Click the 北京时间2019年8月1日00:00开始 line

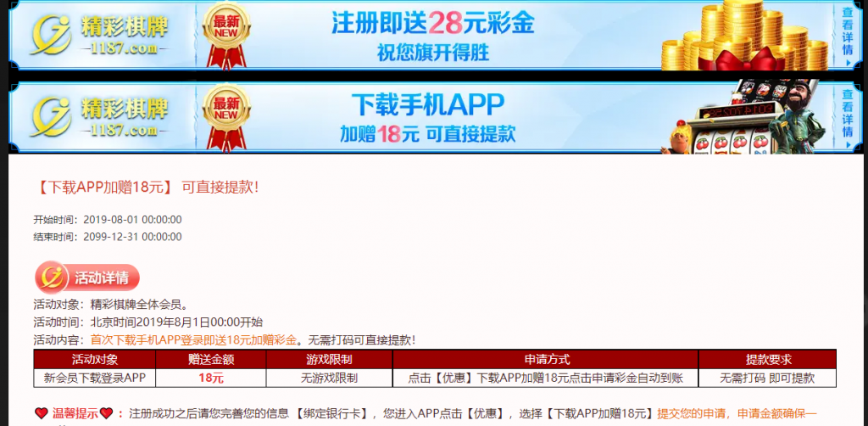coord(176,322)
